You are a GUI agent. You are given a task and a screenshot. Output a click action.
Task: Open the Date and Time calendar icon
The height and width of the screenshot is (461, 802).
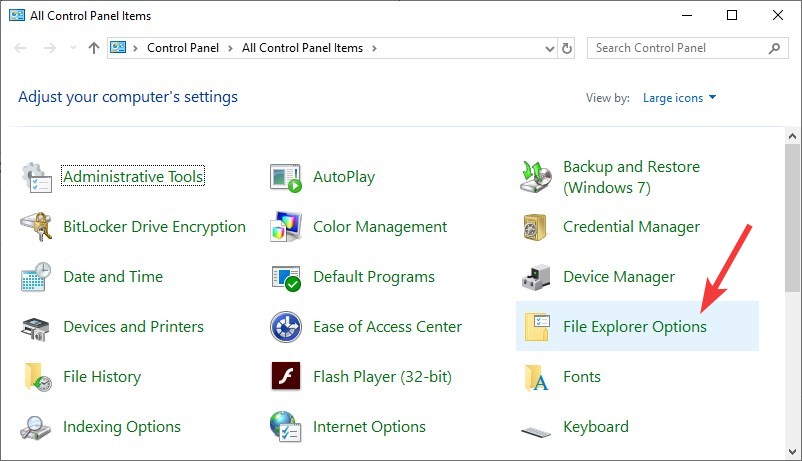(36, 277)
